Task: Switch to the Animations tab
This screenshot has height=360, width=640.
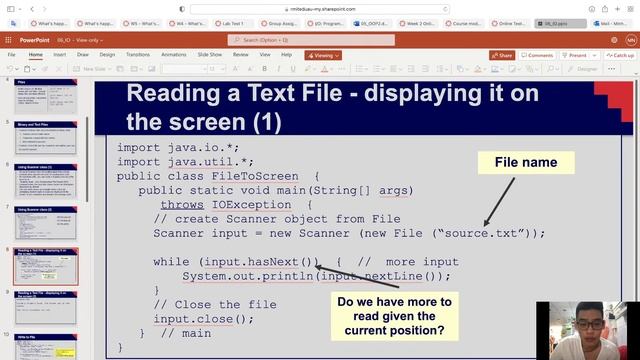Action: pyautogui.click(x=173, y=55)
